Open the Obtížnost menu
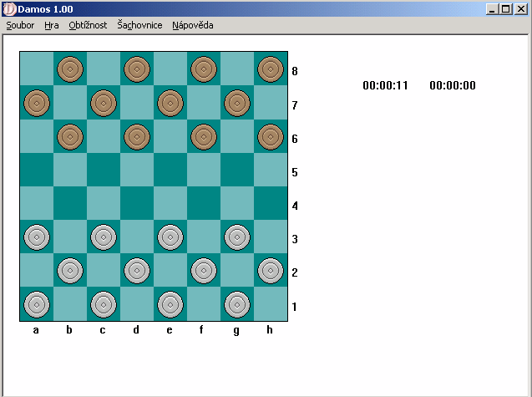The width and height of the screenshot is (532, 397). [x=88, y=25]
